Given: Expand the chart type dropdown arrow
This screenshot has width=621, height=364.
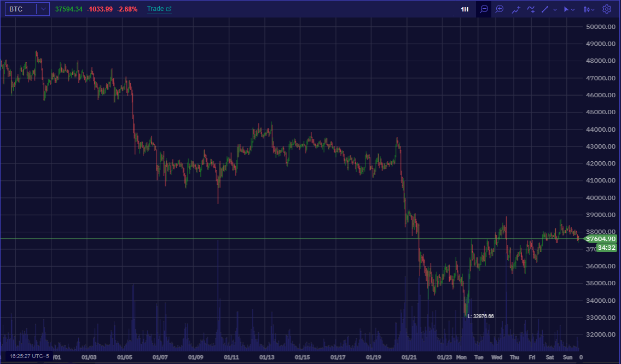Looking at the screenshot, I should click(x=593, y=9).
